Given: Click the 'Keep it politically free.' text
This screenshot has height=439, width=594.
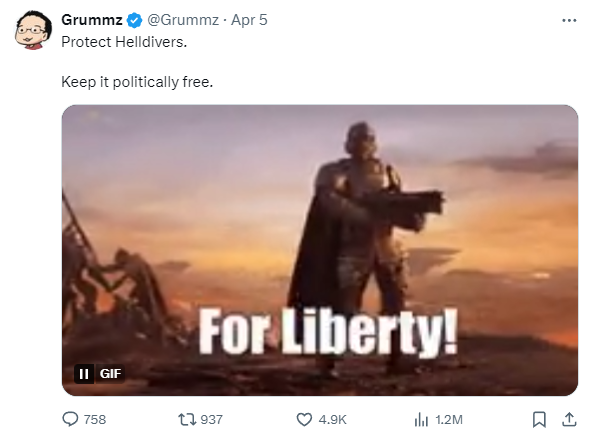Looking at the screenshot, I should point(137,82).
